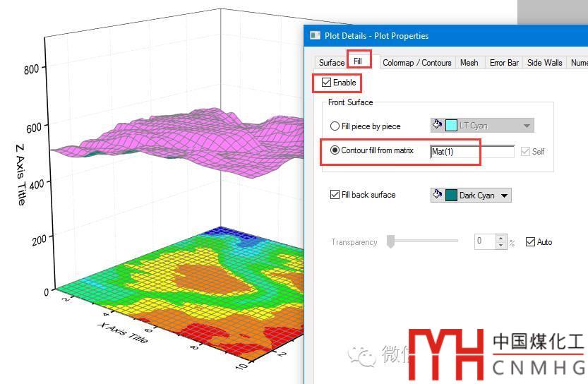Image resolution: width=588 pixels, height=384 pixels.
Task: Click the paint bucket icon beside LT Cyan
Action: (437, 125)
